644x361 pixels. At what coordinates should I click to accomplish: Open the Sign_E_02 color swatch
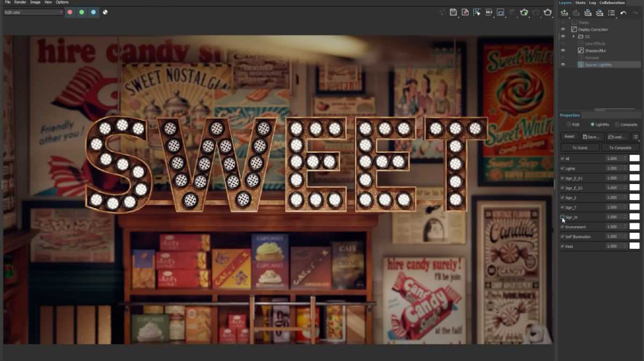[x=635, y=188]
